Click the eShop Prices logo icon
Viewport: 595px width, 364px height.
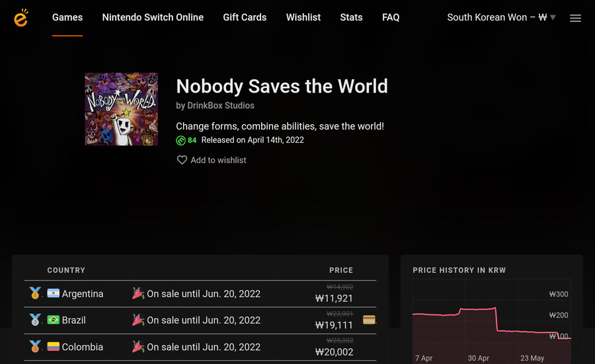(x=21, y=18)
